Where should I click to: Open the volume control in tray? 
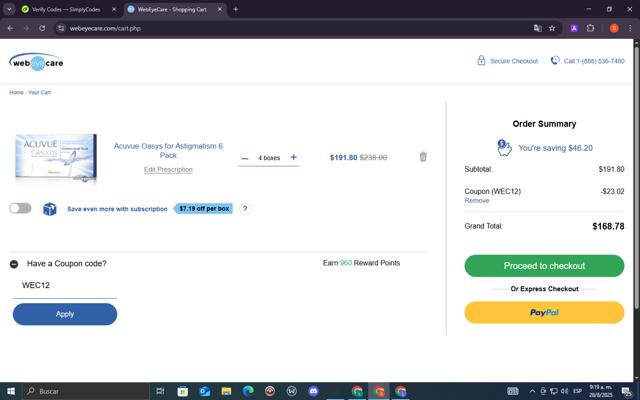pyautogui.click(x=564, y=391)
